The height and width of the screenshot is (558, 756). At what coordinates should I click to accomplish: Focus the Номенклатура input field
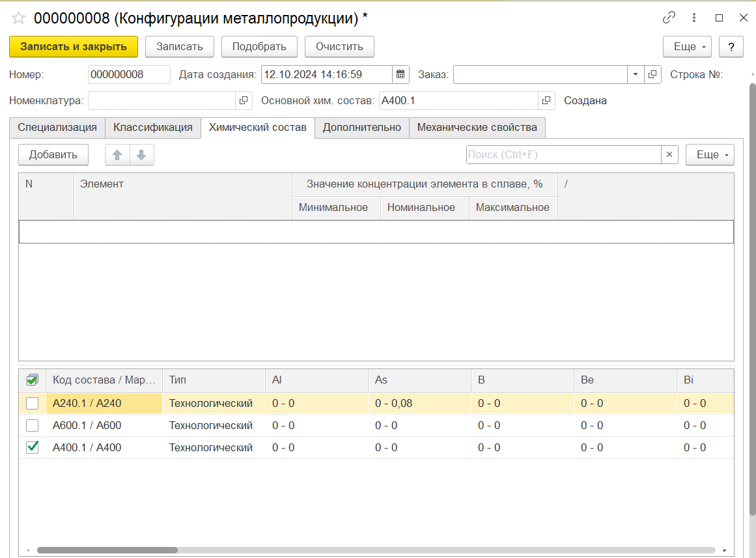[162, 100]
